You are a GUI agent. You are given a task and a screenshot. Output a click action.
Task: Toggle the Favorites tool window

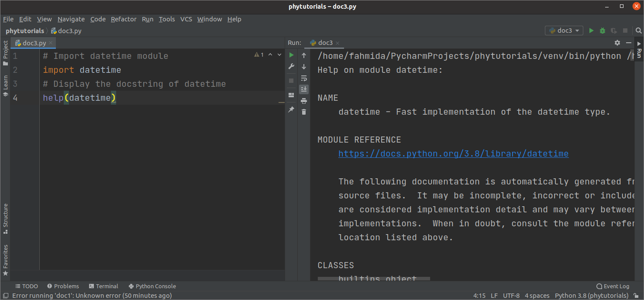(x=5, y=260)
